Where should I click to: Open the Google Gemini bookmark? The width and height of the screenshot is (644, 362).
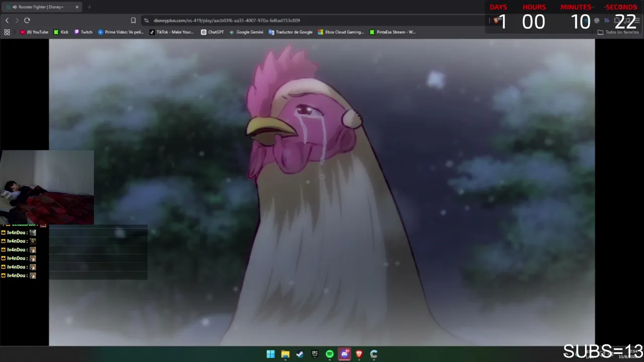pos(246,32)
